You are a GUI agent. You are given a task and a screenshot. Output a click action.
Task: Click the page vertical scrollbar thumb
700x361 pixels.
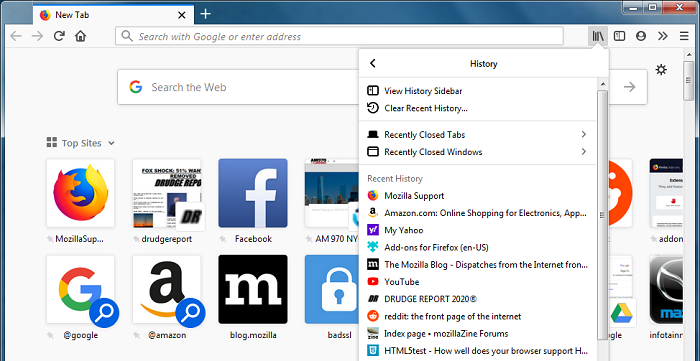coord(688,81)
